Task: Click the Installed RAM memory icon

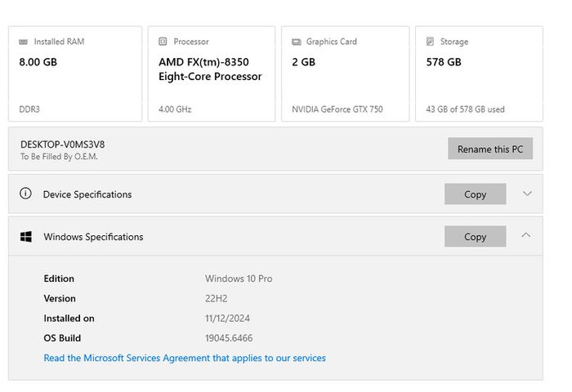Action: [x=23, y=42]
